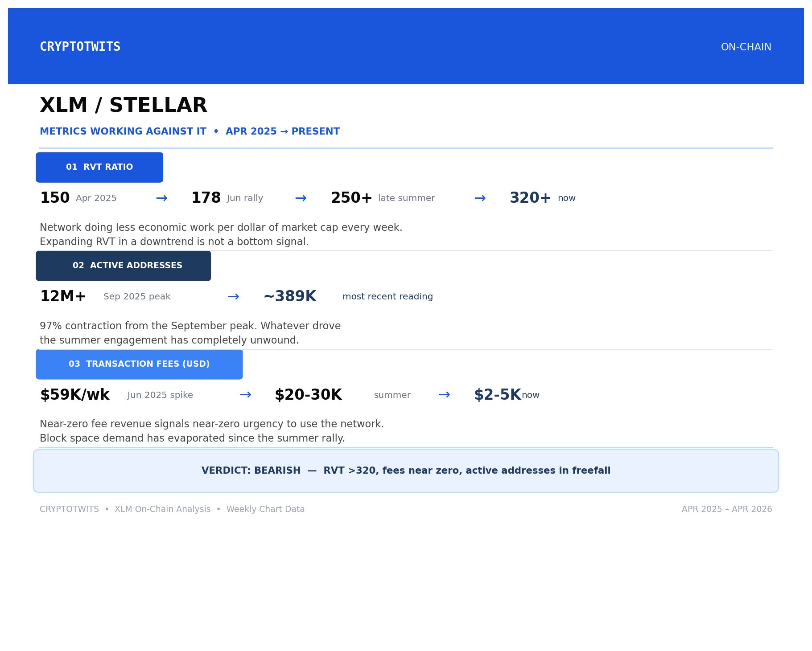Click the 320+ RVT value
Viewport: 812px width, 651px height.
530,198
